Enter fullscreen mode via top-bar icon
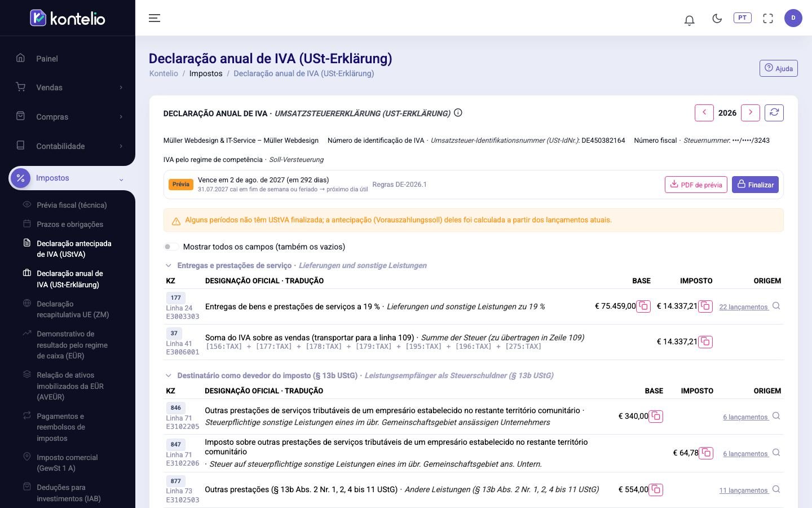812x508 pixels. (x=768, y=19)
